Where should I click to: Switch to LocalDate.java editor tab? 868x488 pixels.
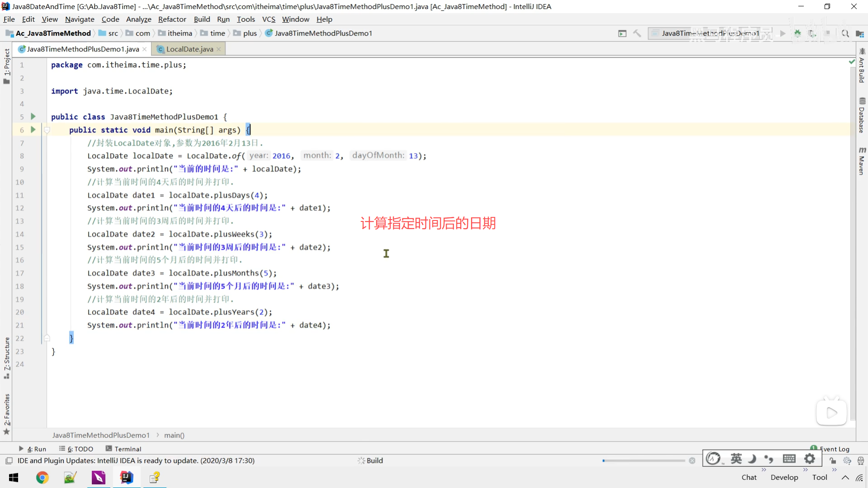tap(189, 49)
